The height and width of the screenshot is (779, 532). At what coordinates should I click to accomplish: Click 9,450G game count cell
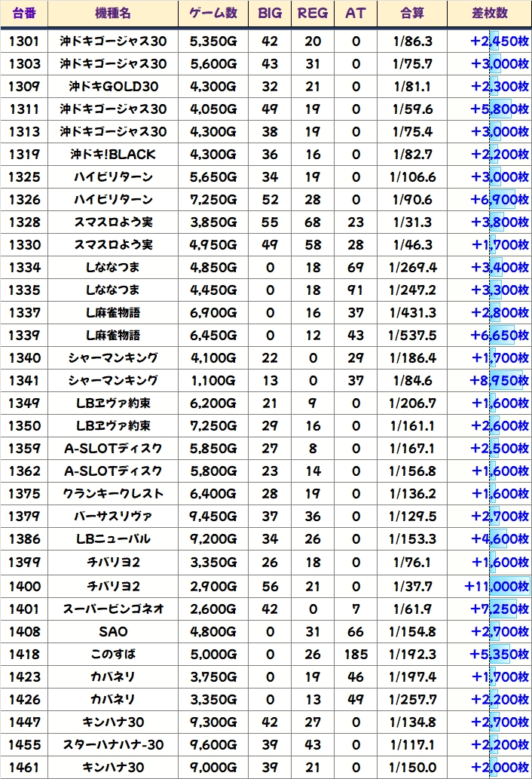[x=213, y=516]
